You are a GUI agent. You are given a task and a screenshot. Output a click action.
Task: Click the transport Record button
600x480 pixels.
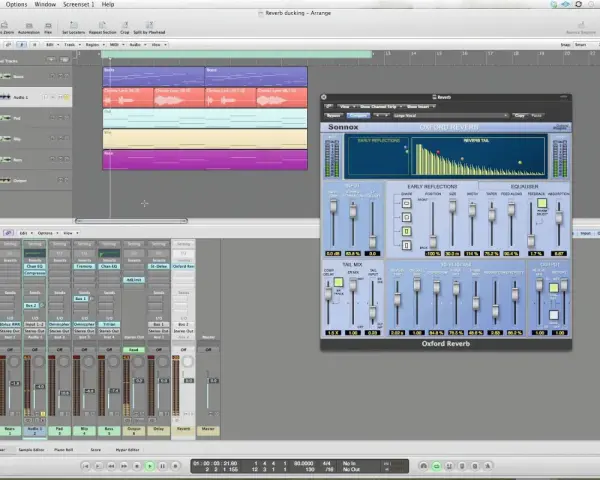click(175, 466)
